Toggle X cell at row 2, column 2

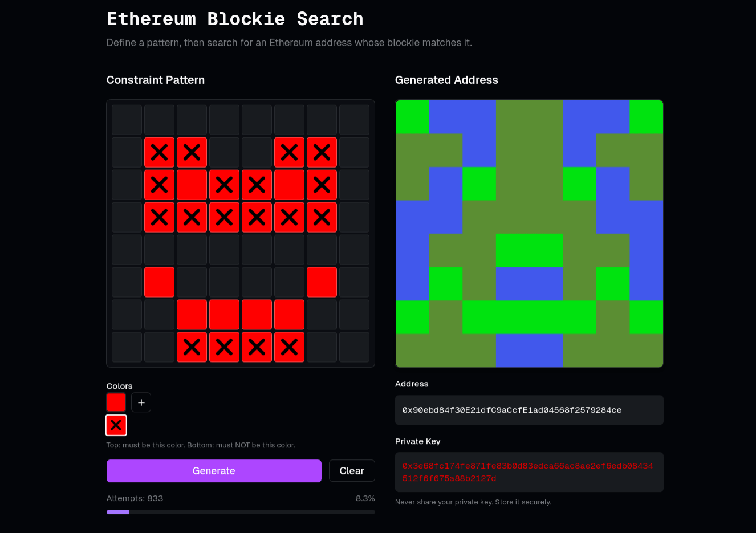click(x=159, y=152)
